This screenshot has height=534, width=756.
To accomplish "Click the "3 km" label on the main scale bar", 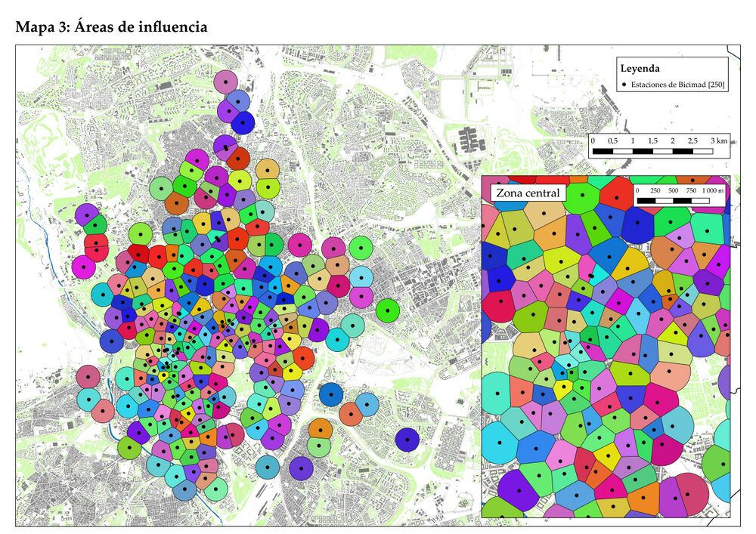I will pos(718,140).
